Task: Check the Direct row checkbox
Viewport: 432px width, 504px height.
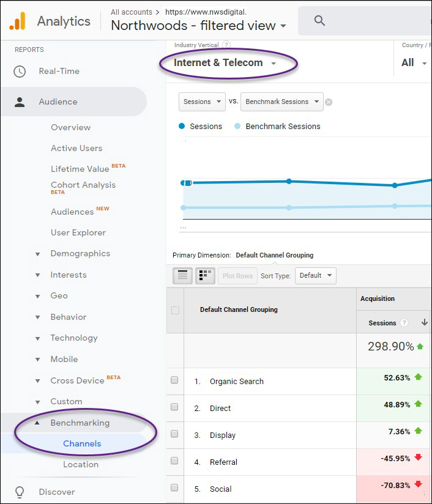Action: pos(174,407)
